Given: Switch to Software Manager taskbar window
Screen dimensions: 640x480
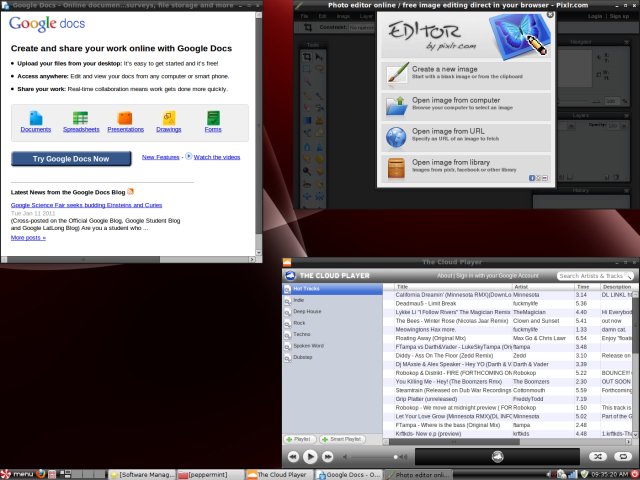Looking at the screenshot, I should coord(142,475).
